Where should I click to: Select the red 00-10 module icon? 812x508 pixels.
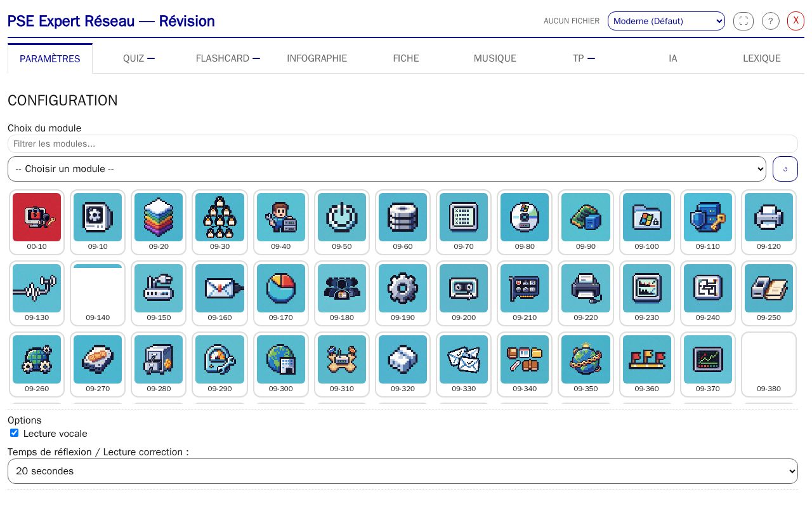point(37,222)
